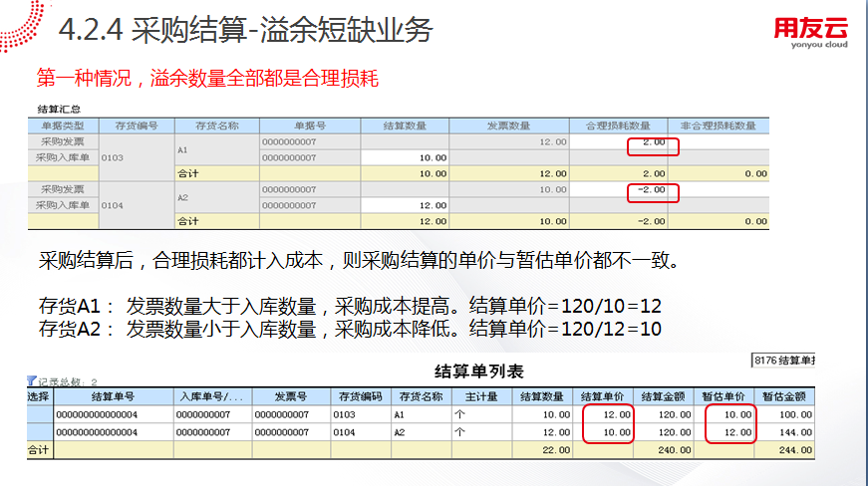Screen dimensions: 868x486
Task: Click the 暂估金额 column header
Action: pos(784,396)
